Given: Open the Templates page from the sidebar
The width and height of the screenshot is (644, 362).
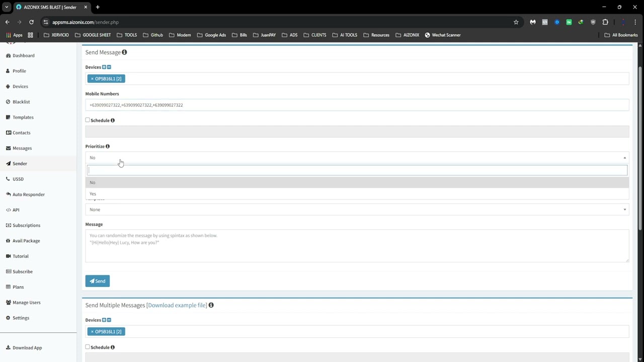Looking at the screenshot, I should 20,117.
